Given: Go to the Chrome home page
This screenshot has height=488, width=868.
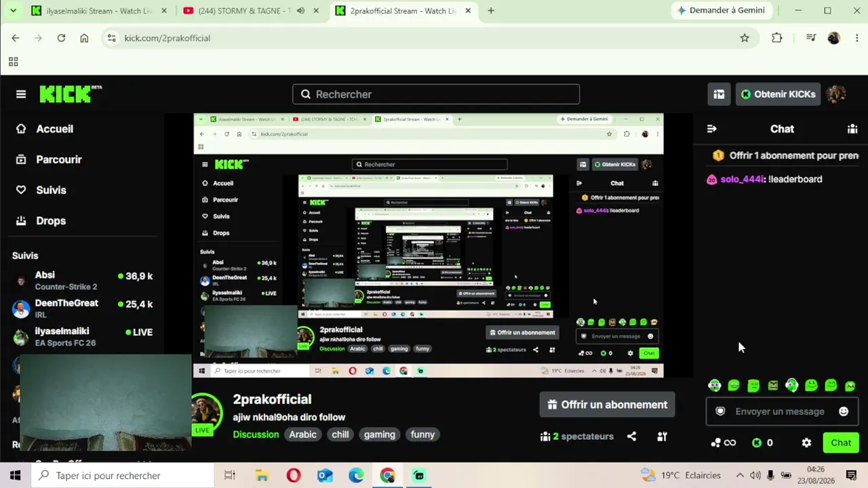Looking at the screenshot, I should [x=84, y=38].
